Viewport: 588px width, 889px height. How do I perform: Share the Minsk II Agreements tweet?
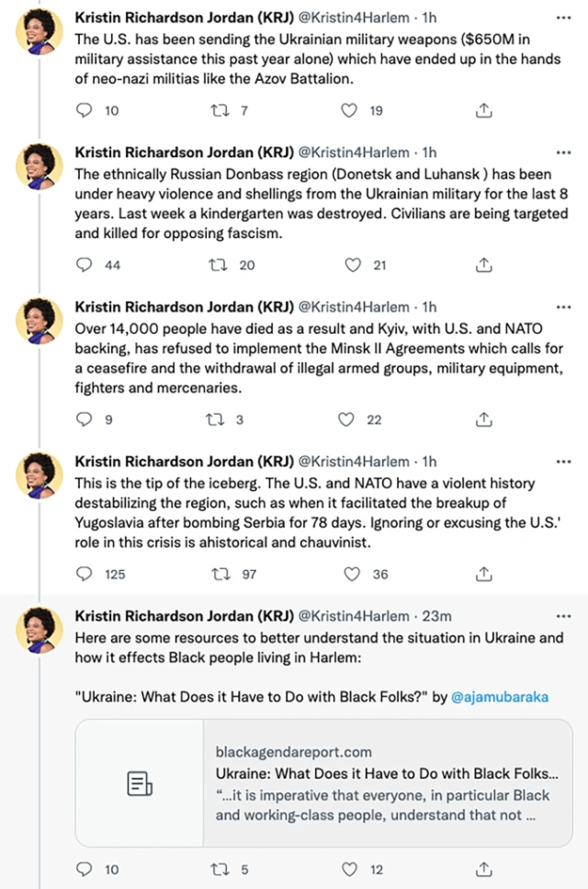coord(482,419)
